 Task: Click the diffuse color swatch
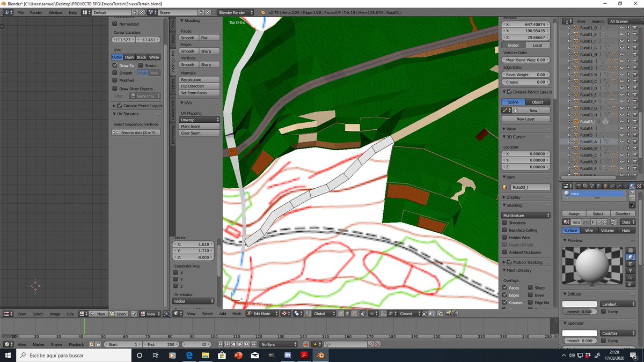[x=580, y=304]
